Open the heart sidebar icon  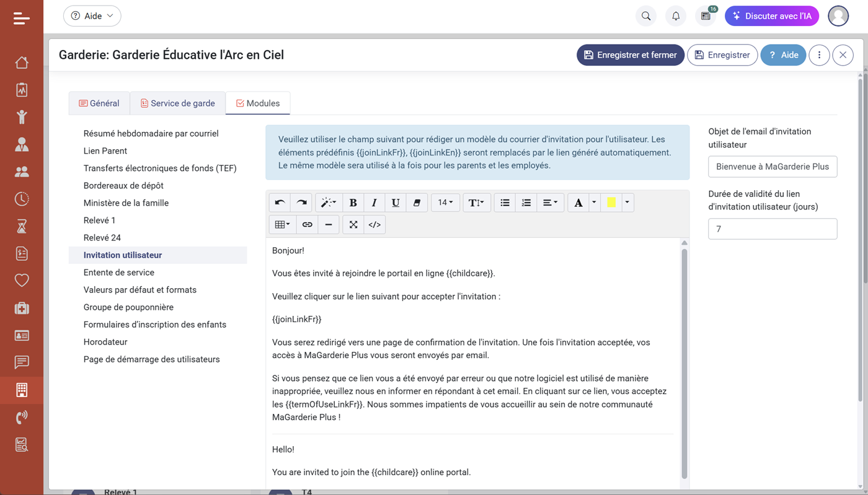click(x=22, y=281)
